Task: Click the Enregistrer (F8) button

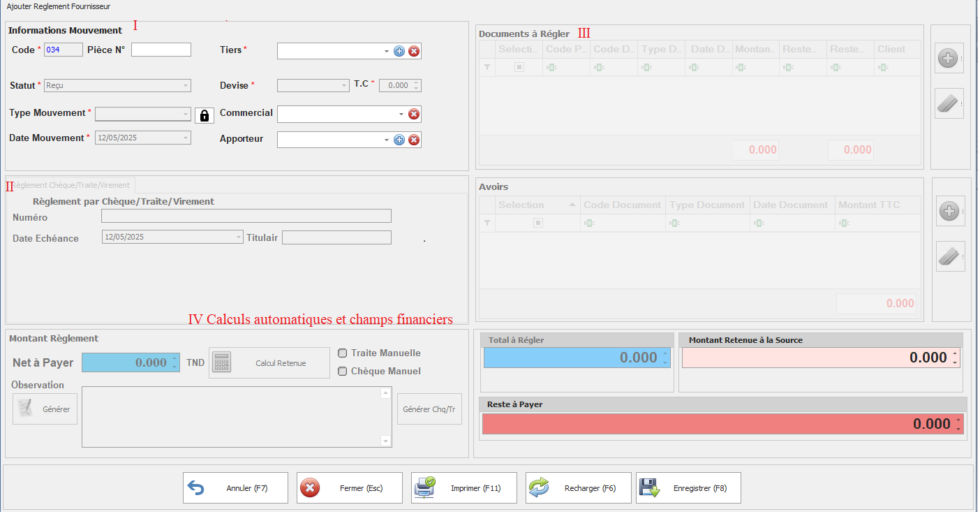Action: coord(688,488)
